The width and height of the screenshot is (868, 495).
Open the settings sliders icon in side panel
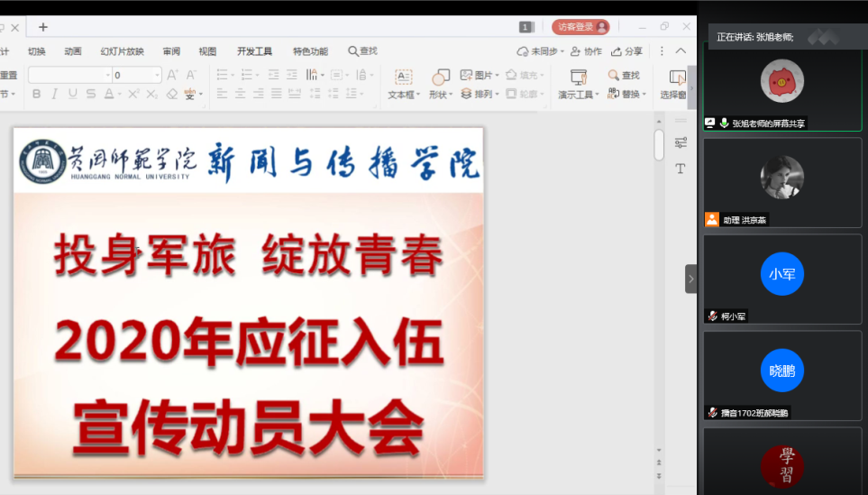[x=681, y=142]
